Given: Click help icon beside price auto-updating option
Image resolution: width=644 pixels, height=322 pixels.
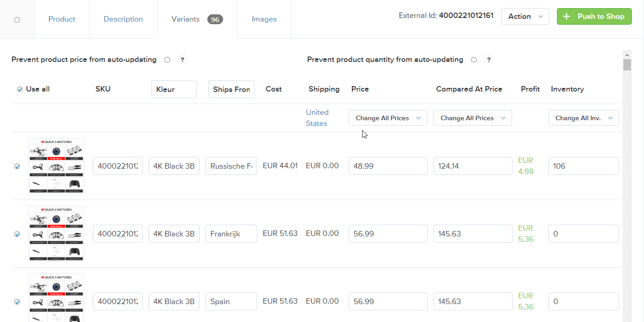Looking at the screenshot, I should (x=182, y=60).
